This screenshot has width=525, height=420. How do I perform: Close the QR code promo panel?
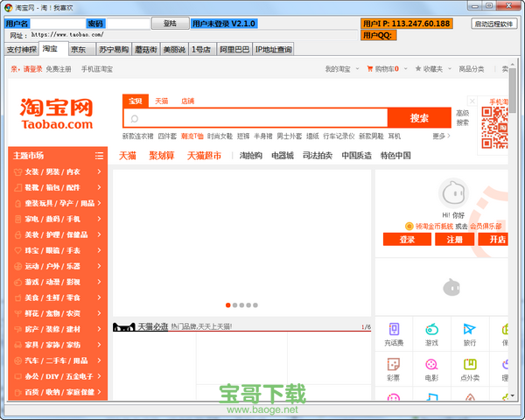tap(472, 101)
